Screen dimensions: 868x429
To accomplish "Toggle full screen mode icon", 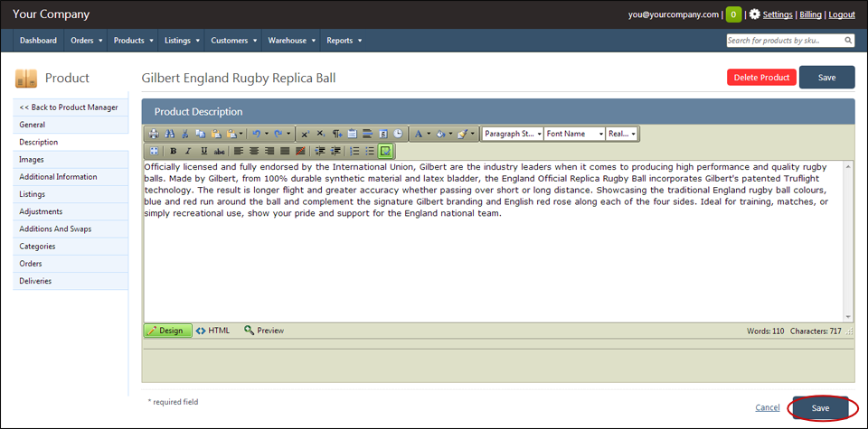I will (154, 151).
